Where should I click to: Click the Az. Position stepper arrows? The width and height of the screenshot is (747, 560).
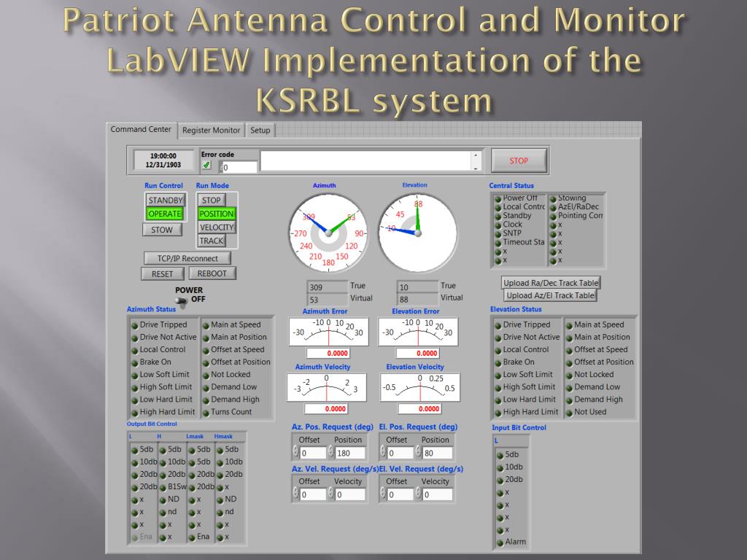(x=331, y=451)
